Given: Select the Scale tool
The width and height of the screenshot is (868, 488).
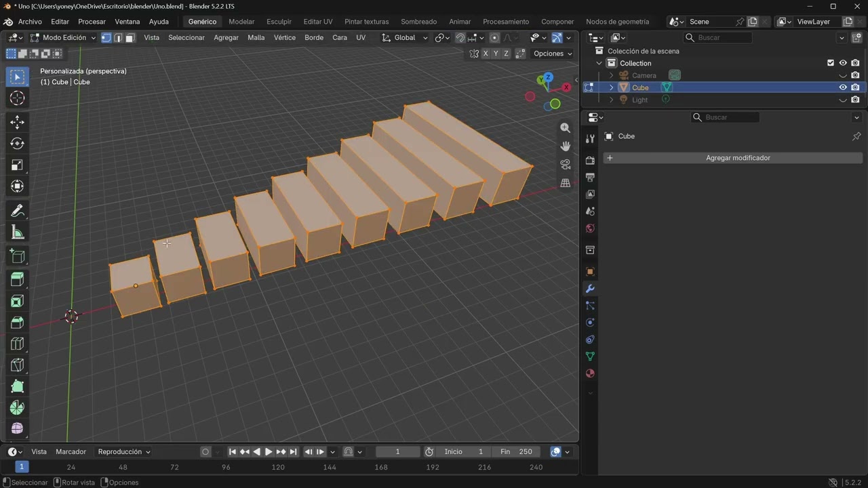Looking at the screenshot, I should coord(18,165).
